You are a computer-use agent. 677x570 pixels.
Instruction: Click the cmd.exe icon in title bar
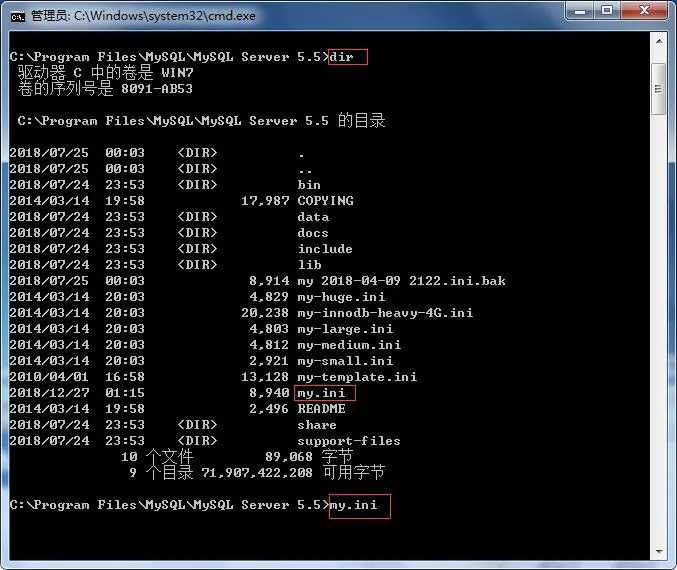(18, 14)
